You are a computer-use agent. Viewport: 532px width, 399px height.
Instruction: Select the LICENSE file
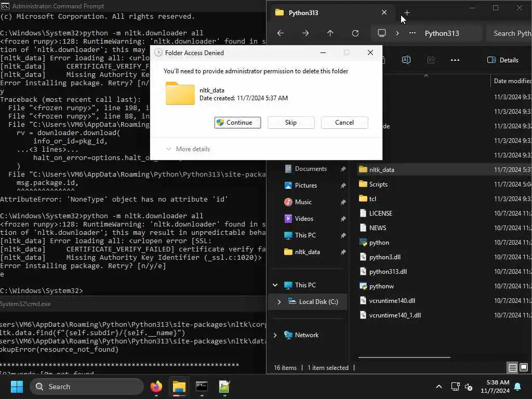tap(380, 214)
